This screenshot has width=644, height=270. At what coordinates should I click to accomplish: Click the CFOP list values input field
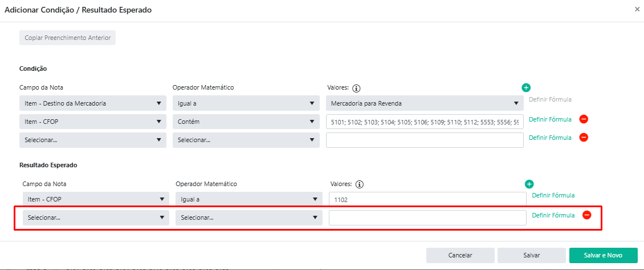point(425,122)
